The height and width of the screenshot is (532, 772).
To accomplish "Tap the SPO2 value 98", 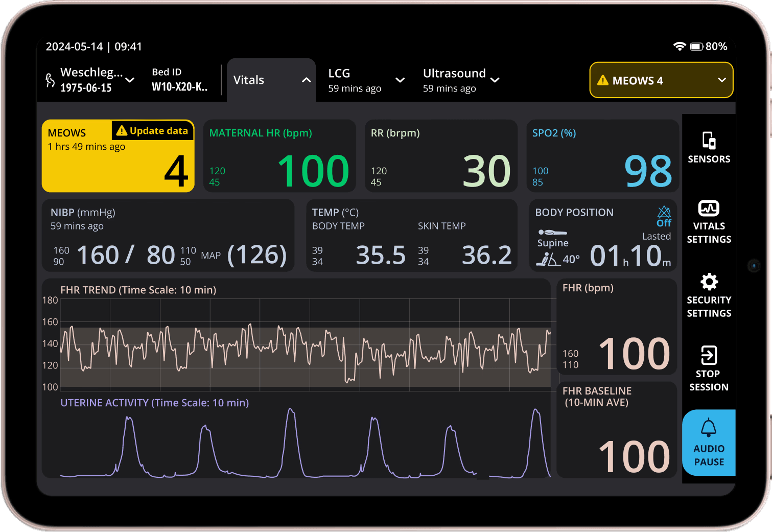I will (x=648, y=171).
